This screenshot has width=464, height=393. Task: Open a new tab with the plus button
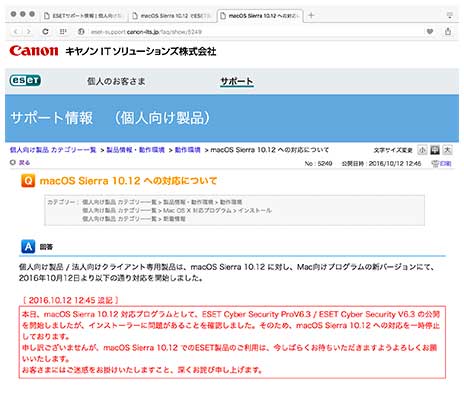tap(311, 15)
